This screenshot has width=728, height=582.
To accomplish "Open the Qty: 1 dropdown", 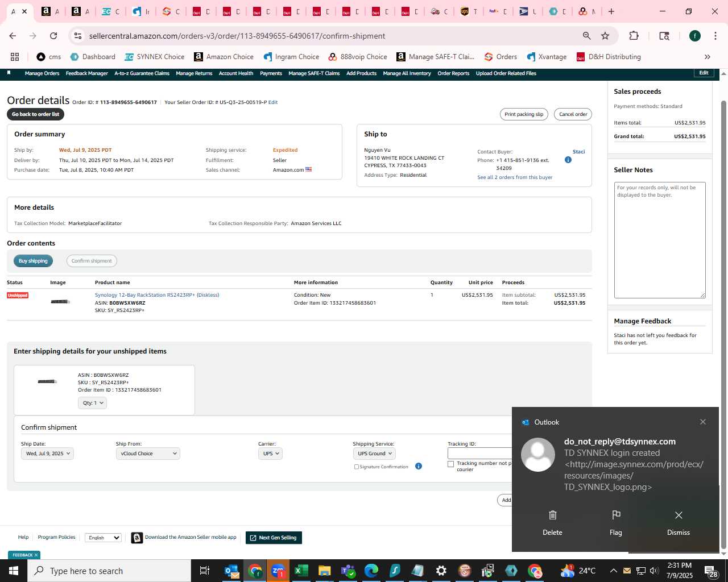I will point(92,403).
